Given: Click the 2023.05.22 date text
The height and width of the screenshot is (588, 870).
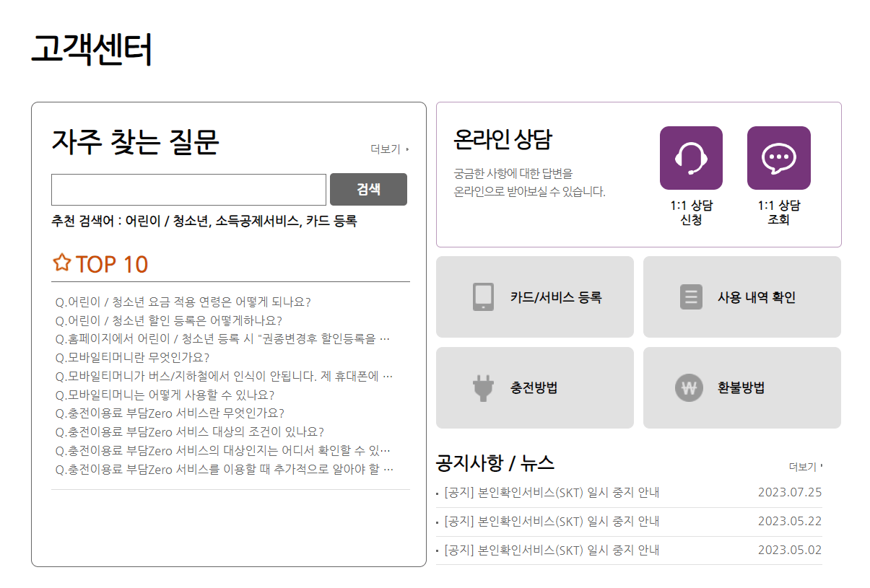Looking at the screenshot, I should [790, 522].
